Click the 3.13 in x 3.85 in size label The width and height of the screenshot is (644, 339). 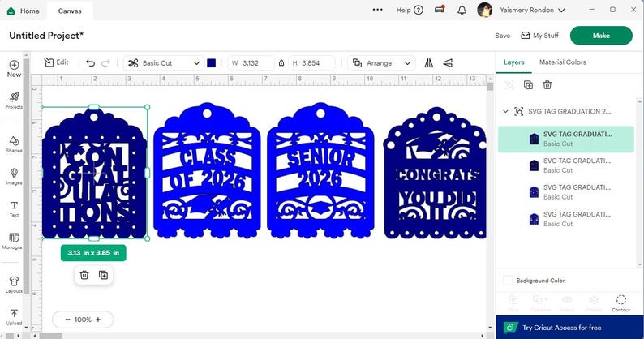(x=93, y=253)
